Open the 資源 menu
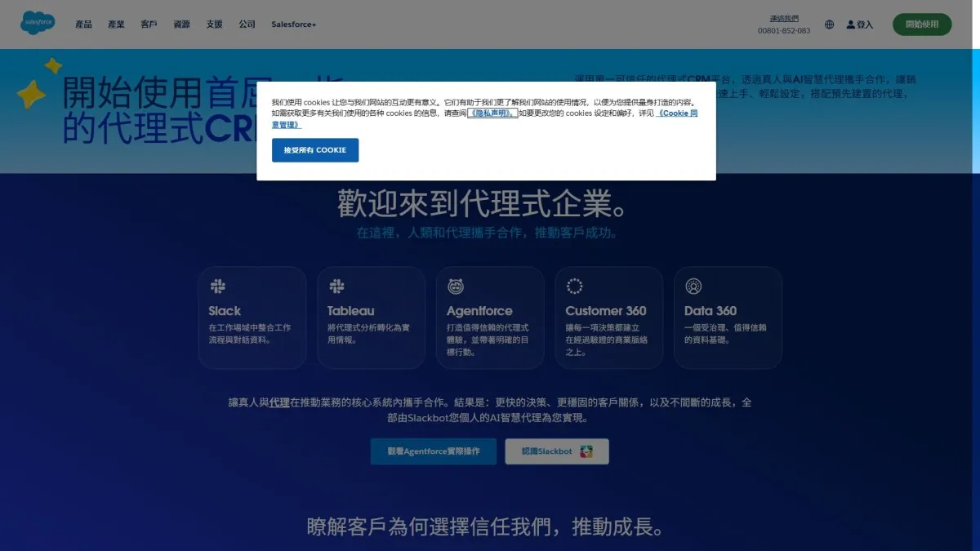Image resolution: width=980 pixels, height=551 pixels. point(181,24)
